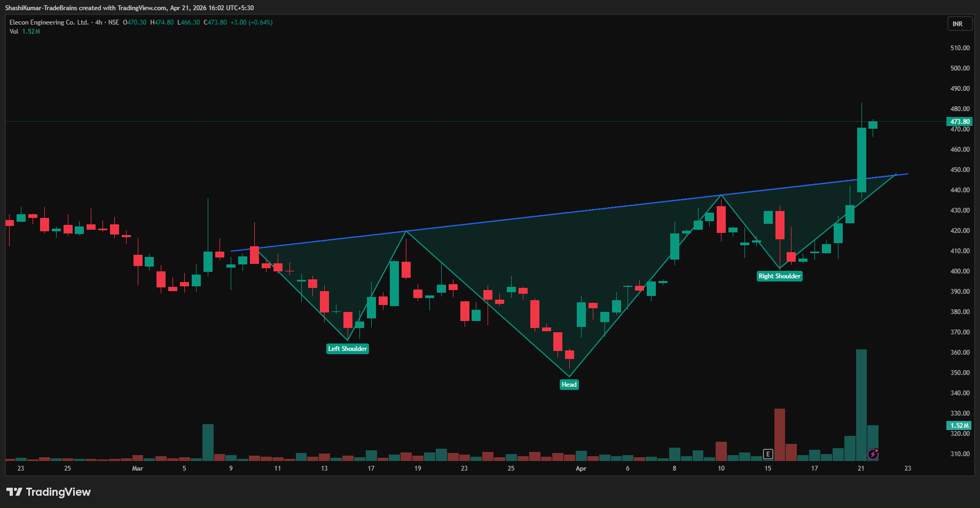Click the tallest green volume bar
Image resolution: width=980 pixels, height=508 pixels.
[861, 406]
